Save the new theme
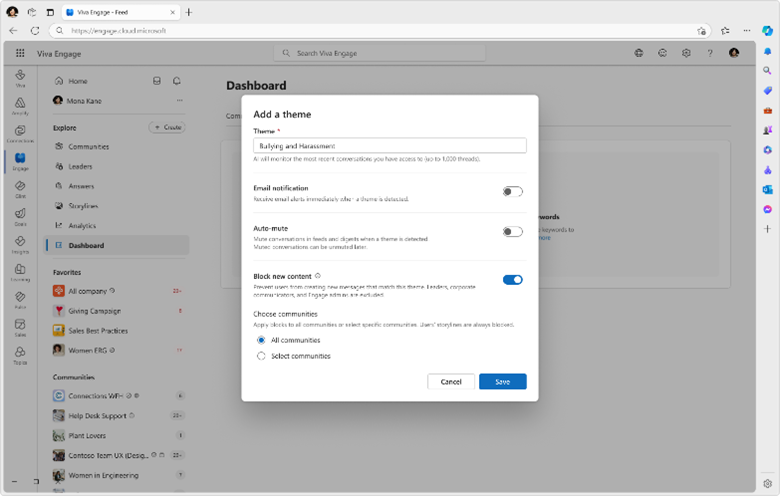The image size is (780, 496). click(x=502, y=382)
